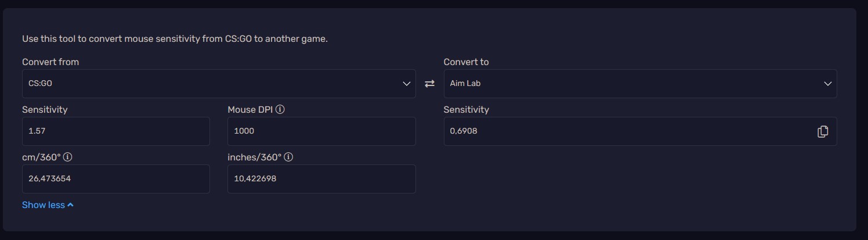Click the Convert to chevron arrow
This screenshot has height=240, width=868.
pos(828,84)
